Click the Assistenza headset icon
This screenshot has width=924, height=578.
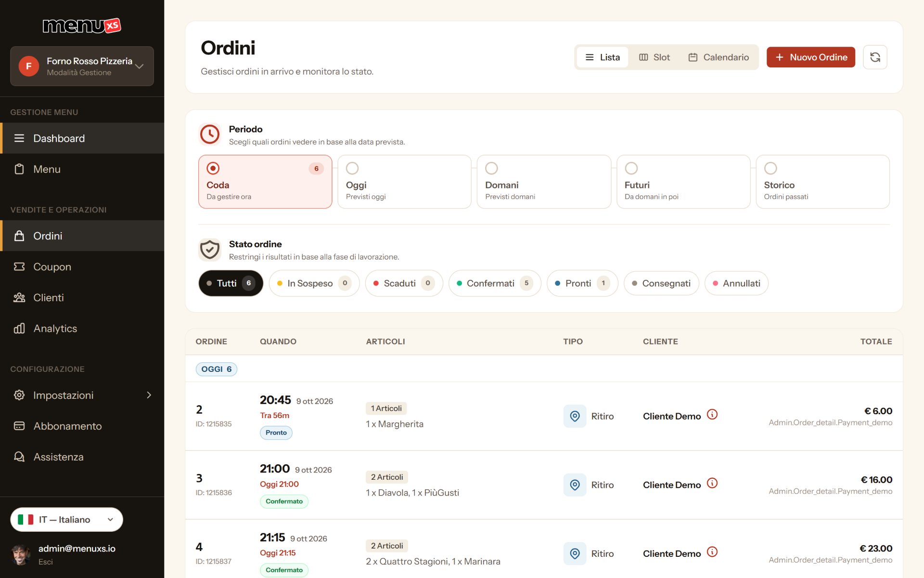click(x=19, y=457)
